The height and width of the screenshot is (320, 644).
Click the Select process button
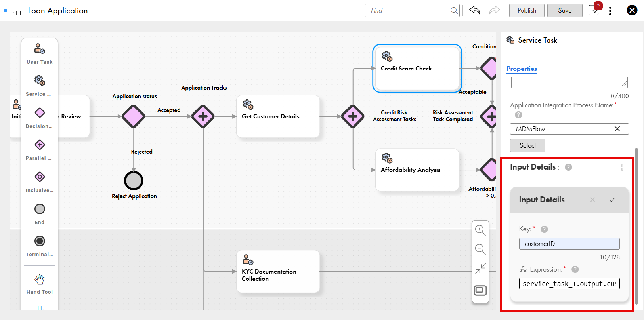click(x=527, y=145)
